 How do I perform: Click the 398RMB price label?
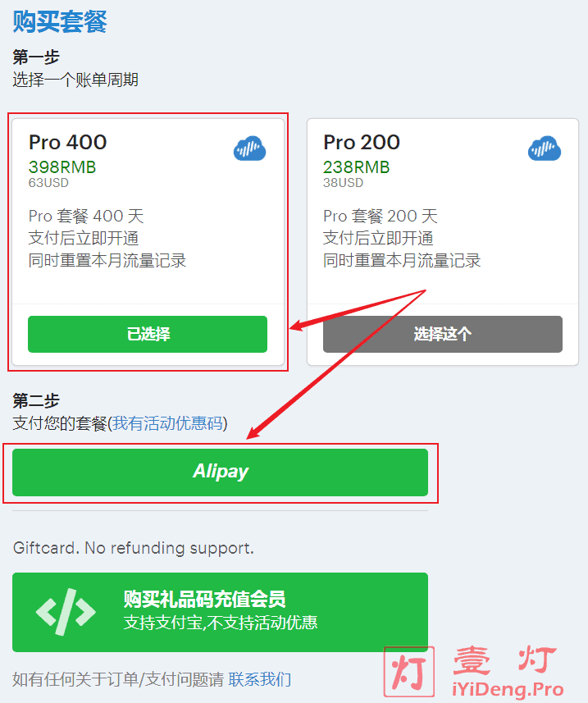(62, 167)
